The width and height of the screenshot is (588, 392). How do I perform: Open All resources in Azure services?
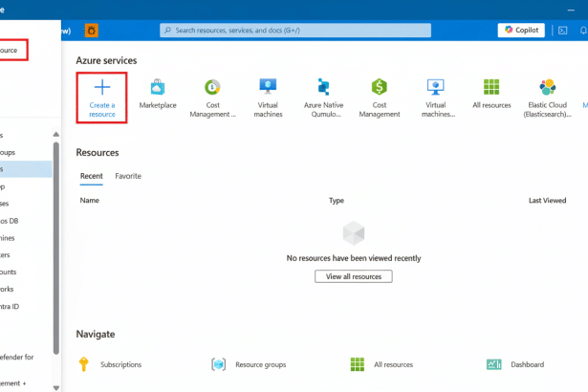click(491, 94)
